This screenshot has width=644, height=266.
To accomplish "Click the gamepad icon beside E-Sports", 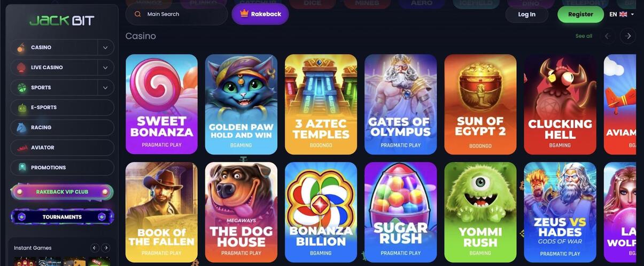I will coord(21,108).
